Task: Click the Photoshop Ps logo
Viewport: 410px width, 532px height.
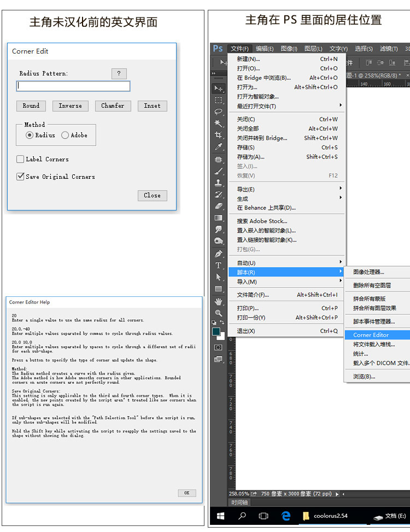Action: tap(218, 49)
